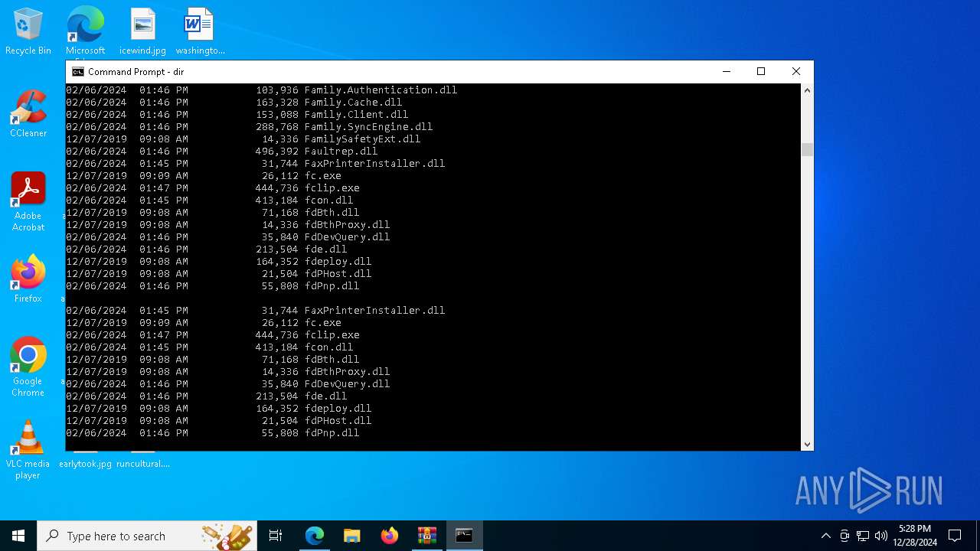Open Adobe Acrobat desktop shortcut

click(x=28, y=202)
